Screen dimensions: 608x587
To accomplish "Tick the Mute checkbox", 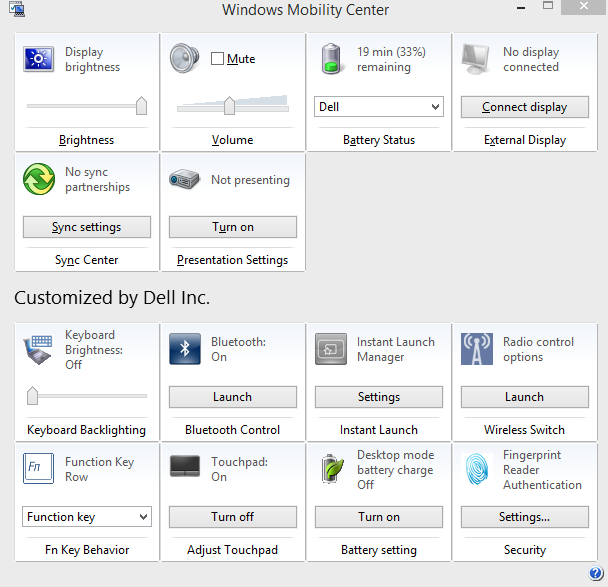I will [217, 59].
